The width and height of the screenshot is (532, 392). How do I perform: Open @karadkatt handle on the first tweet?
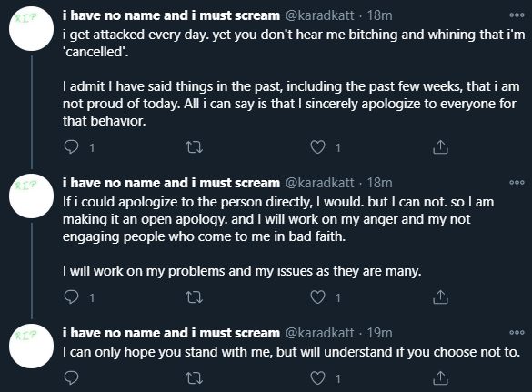pyautogui.click(x=319, y=15)
